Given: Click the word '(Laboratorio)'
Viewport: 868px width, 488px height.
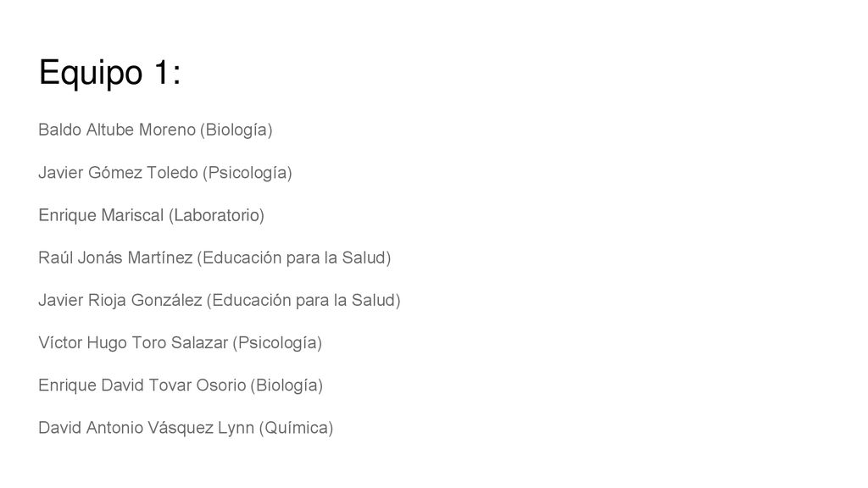Looking at the screenshot, I should click(216, 215).
